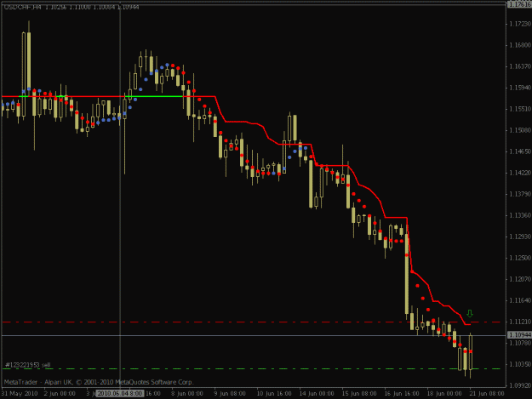Click the 14 Jun 00:00 time label
This screenshot has height=399, width=532.
tap(317, 394)
